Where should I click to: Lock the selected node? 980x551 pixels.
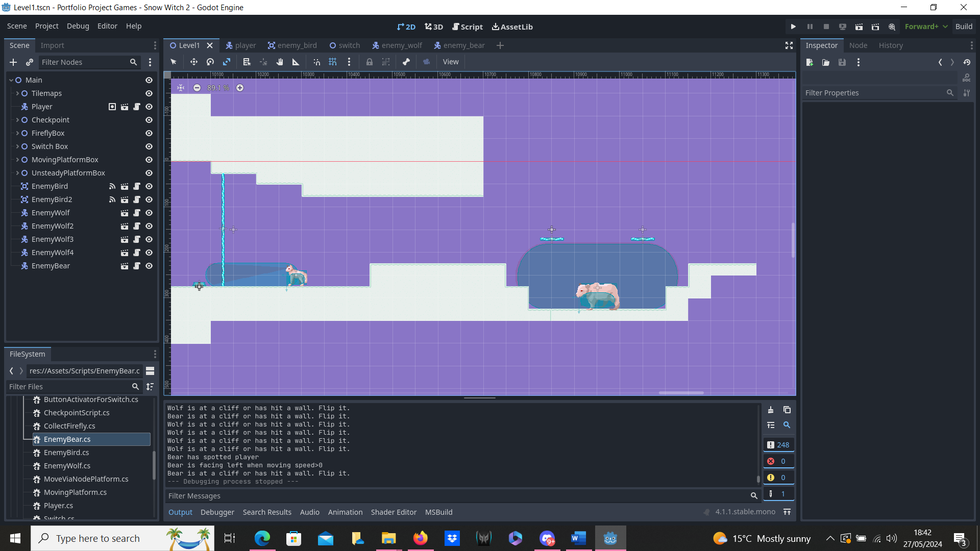click(370, 62)
